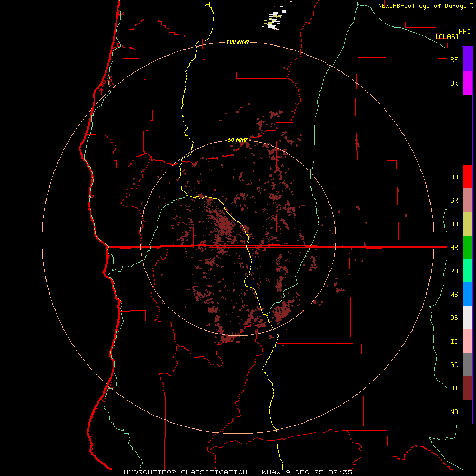Click the RA light green color swatch

467,271
